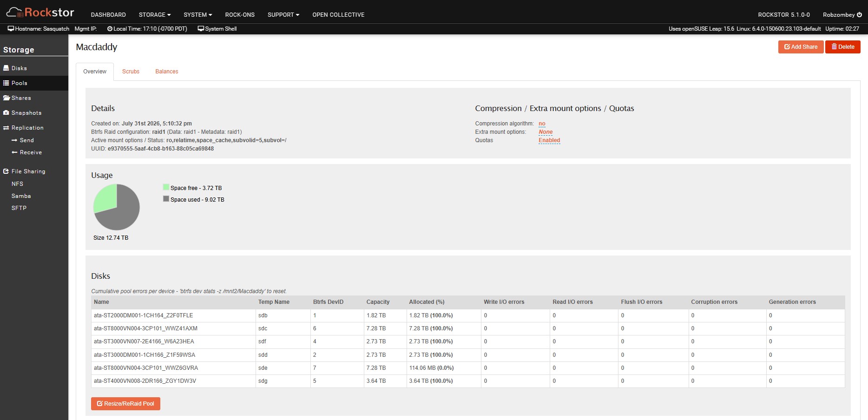The height and width of the screenshot is (420, 868).
Task: Click the Receive arrow icon under Replication
Action: click(x=14, y=152)
